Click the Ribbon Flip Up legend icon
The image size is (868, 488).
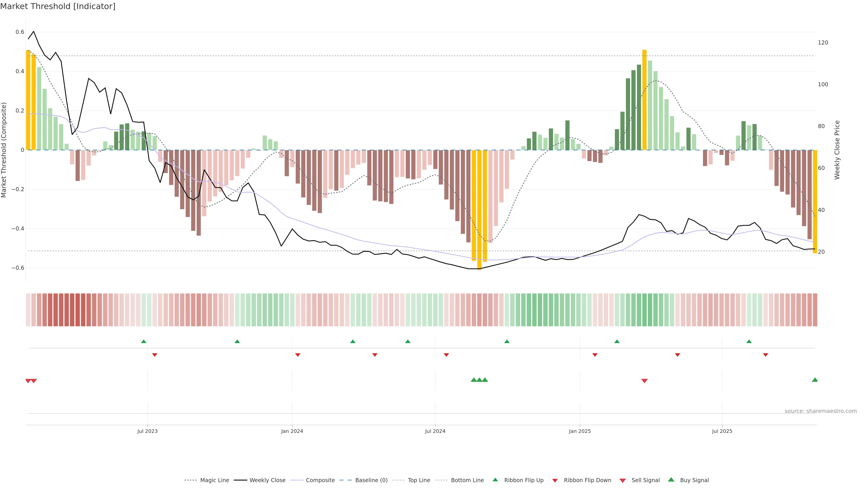(x=495, y=480)
